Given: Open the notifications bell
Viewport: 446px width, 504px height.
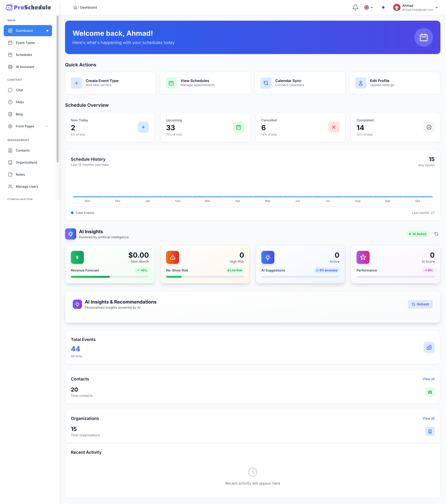Looking at the screenshot, I should pos(355,7).
